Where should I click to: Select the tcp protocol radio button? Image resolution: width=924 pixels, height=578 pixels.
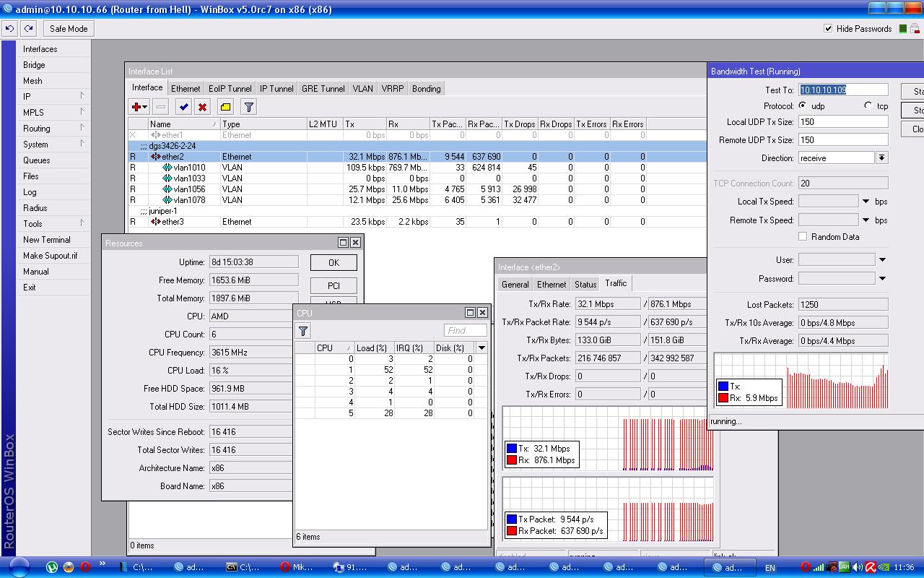click(868, 106)
